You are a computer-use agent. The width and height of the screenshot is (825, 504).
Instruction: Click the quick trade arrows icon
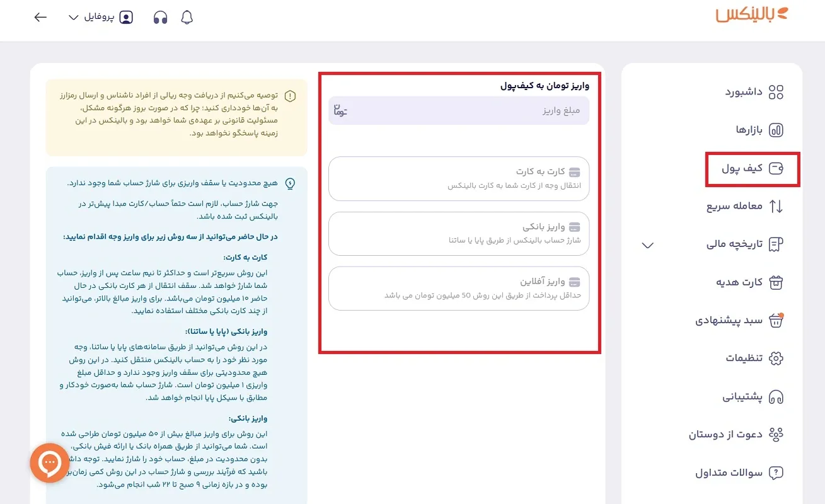[x=776, y=206]
